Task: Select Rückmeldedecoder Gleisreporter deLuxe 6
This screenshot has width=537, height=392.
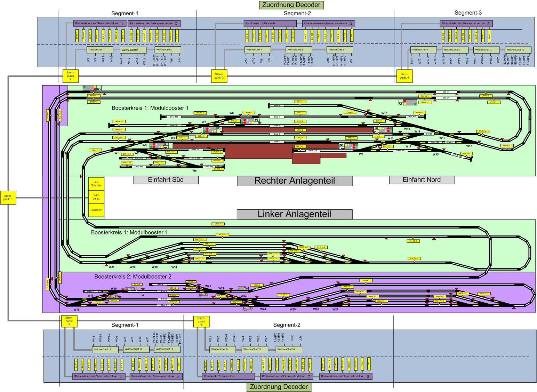Action: pyautogui.click(x=156, y=376)
